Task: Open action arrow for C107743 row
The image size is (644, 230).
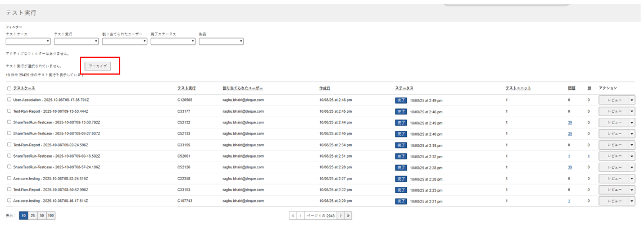Action: coord(632,201)
